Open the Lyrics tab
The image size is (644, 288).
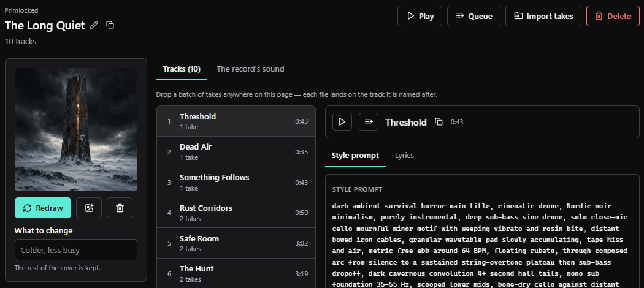[x=404, y=156]
